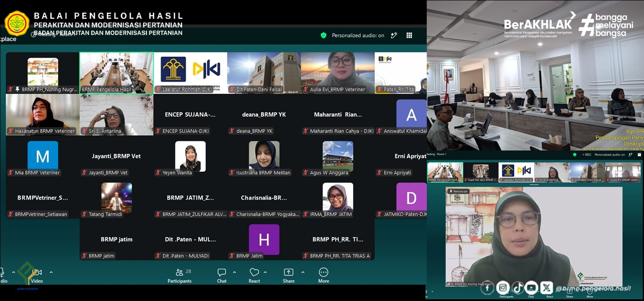Click name label 'BRMPVetriner_Setiawan'
Image resolution: width=644 pixels, height=301 pixels.
pyautogui.click(x=41, y=214)
